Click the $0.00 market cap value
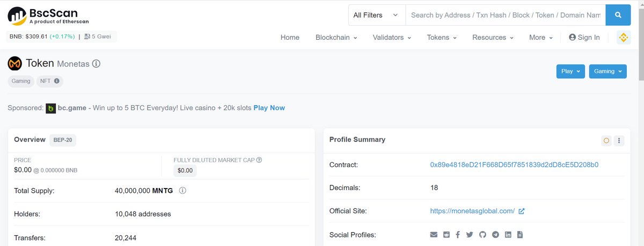Viewport: 644px width, 246px height. pos(185,171)
